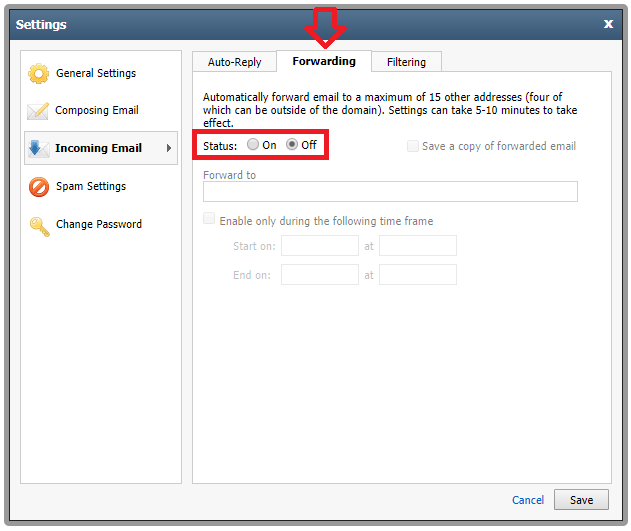
Task: Click the Forward to address field
Action: (390, 191)
